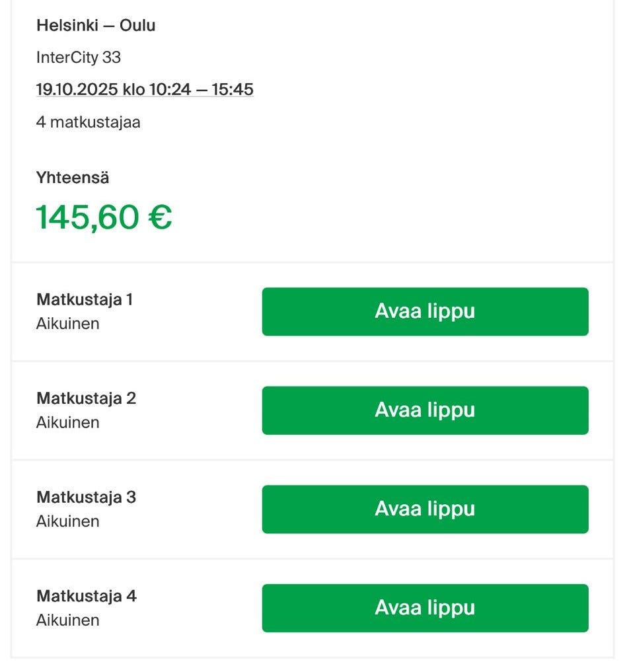The image size is (625, 672).
Task: Click the Aikuinen label under Matkustaja 2
Action: 67,422
